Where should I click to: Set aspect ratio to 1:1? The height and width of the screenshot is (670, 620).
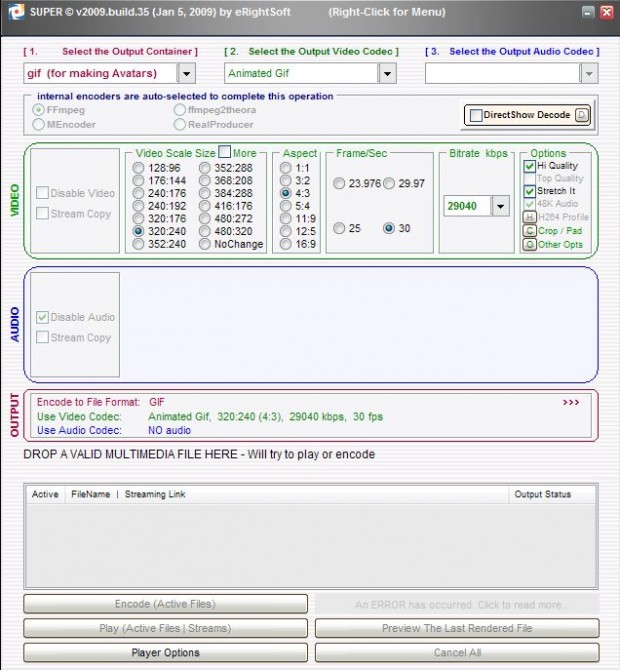(x=285, y=168)
